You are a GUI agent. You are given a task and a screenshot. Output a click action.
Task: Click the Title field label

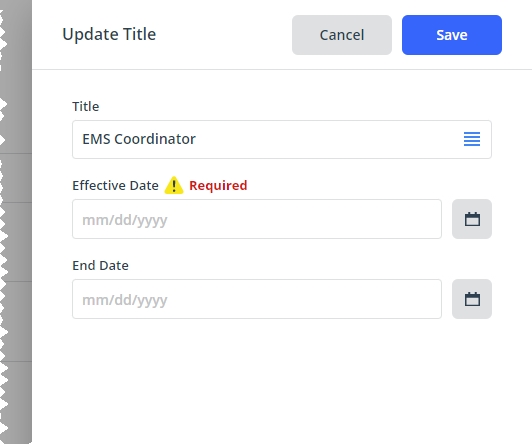pyautogui.click(x=86, y=107)
